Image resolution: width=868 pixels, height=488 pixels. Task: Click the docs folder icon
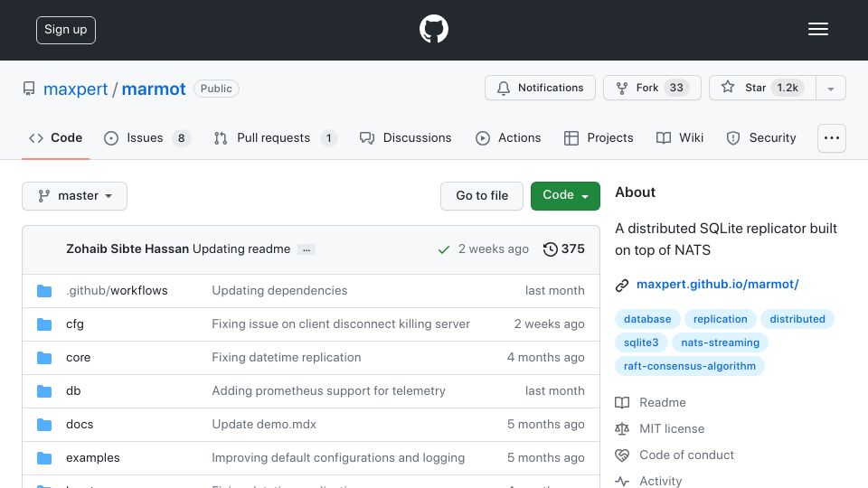(x=44, y=425)
